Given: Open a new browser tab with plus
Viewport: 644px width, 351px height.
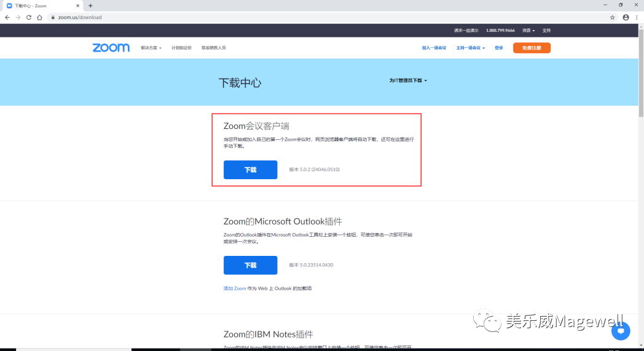Looking at the screenshot, I should click(x=90, y=6).
